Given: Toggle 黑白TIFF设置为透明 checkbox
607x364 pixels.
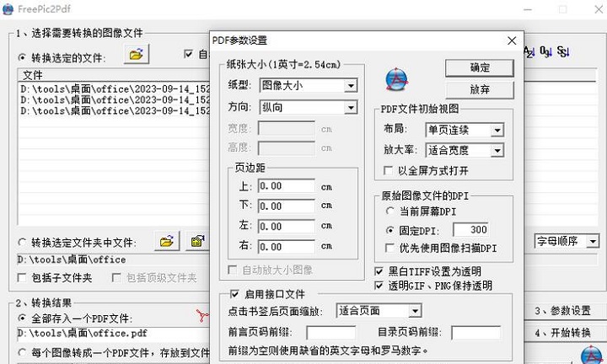Looking at the screenshot, I should click(379, 271).
